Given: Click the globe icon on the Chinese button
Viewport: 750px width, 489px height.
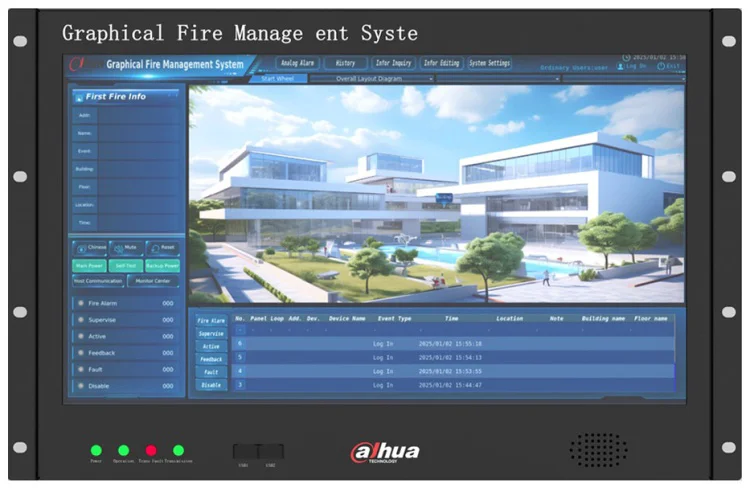Looking at the screenshot, I should point(81,249).
